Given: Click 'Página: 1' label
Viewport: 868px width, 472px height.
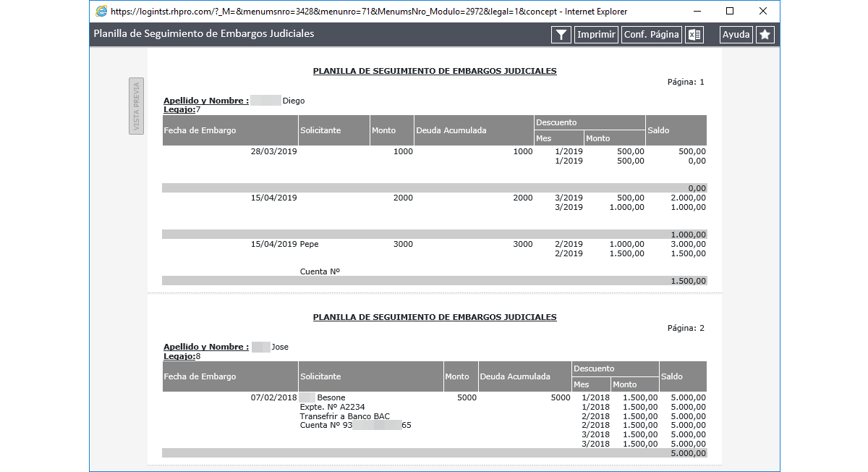Looking at the screenshot, I should (686, 82).
